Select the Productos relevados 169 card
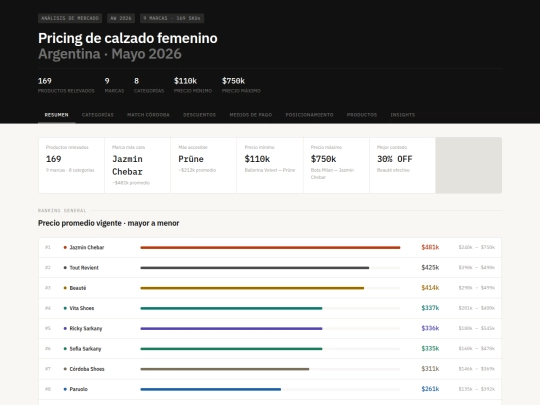Viewport: 540px width, 405px height. point(72,165)
